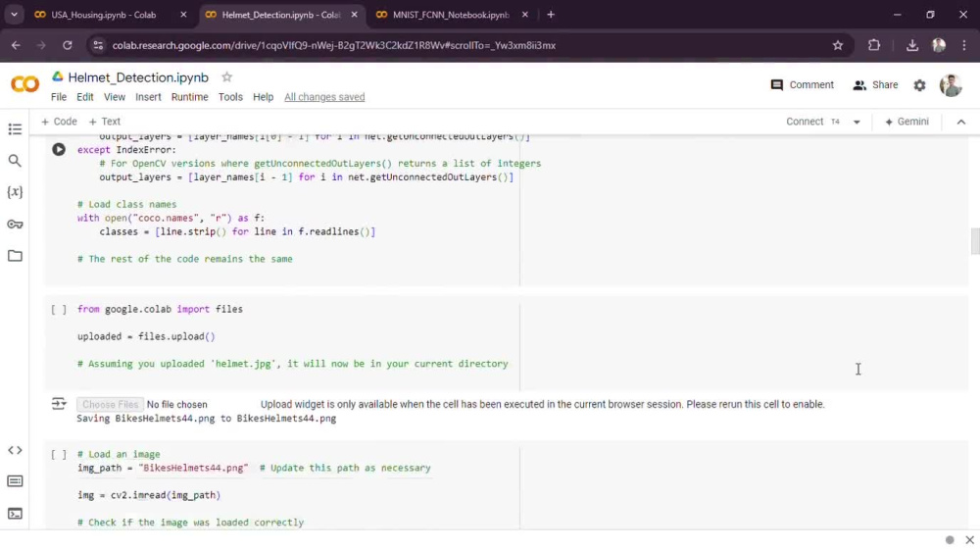Open the Runtime menu
Viewport: 980px width, 550px height.
(189, 97)
